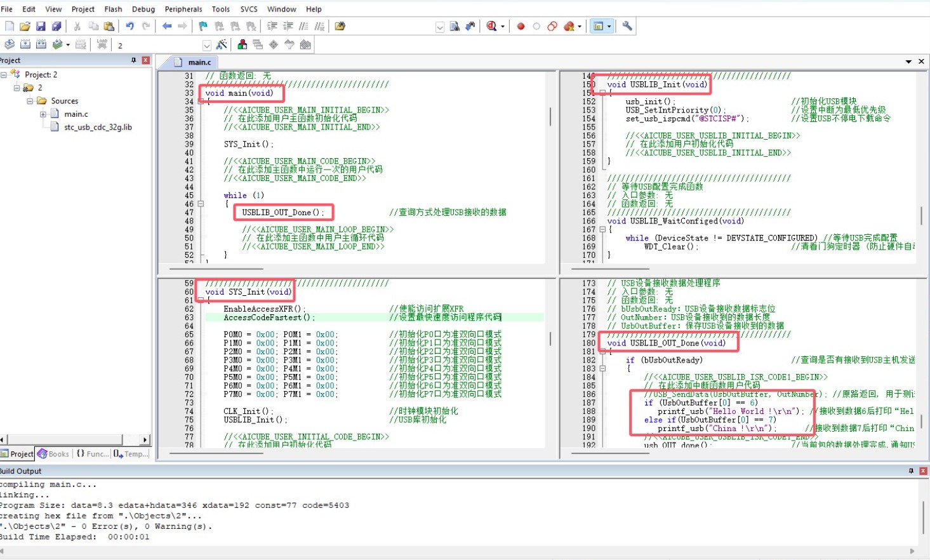The image size is (930, 560).
Task: Open the editor tab list dropdown arrow
Action: (908, 62)
